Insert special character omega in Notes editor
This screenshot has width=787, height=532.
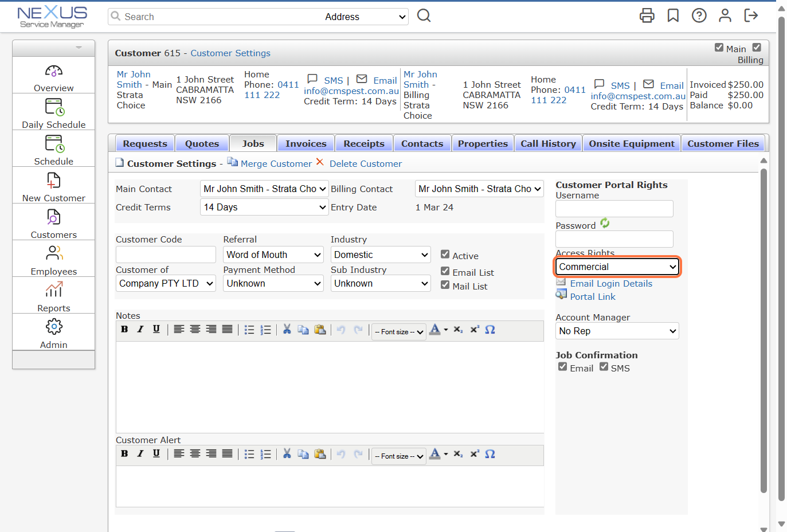coord(490,329)
